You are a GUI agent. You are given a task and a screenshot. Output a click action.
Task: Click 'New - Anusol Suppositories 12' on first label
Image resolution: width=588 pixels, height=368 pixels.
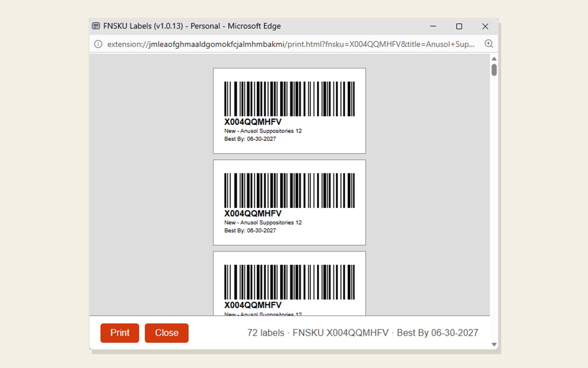[x=263, y=131]
